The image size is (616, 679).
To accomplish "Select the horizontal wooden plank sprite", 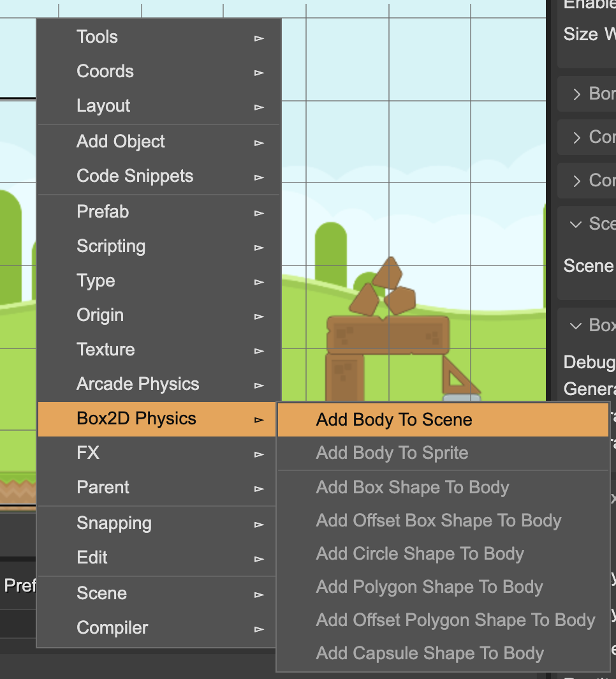I will (388, 334).
